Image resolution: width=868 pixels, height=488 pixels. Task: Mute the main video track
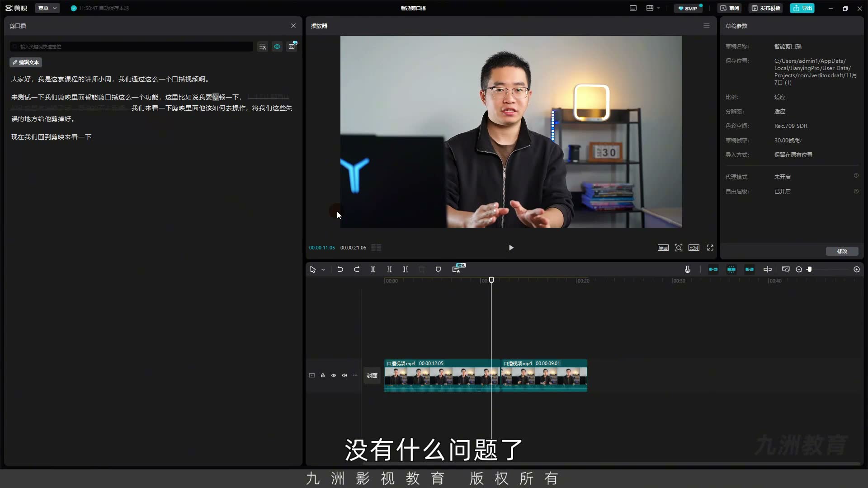pyautogui.click(x=344, y=375)
